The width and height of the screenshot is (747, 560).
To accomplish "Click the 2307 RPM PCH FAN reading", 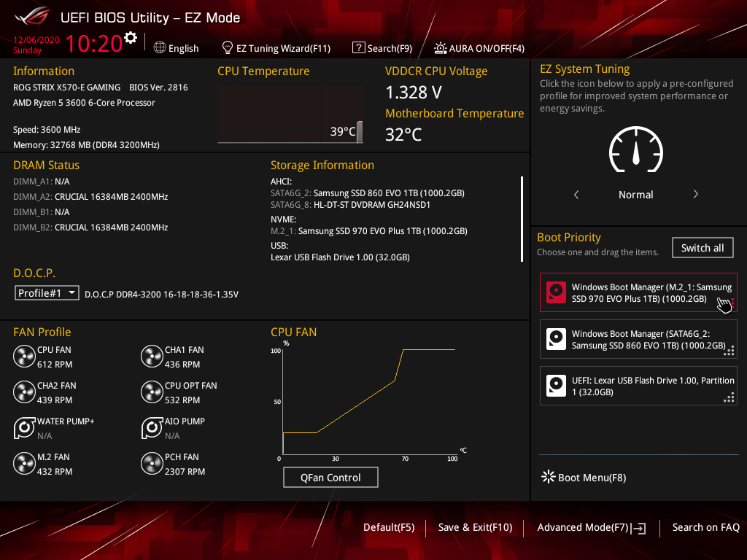I will [x=185, y=472].
